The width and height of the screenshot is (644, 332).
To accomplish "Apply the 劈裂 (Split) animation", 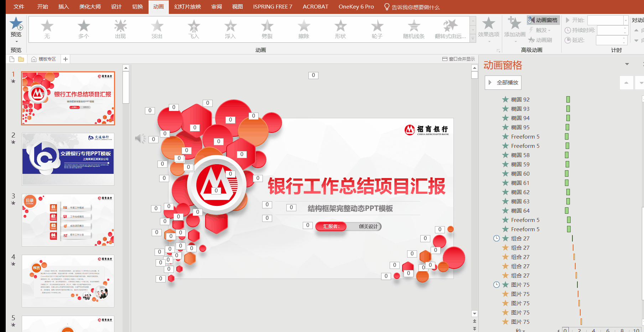I will pyautogui.click(x=267, y=29).
